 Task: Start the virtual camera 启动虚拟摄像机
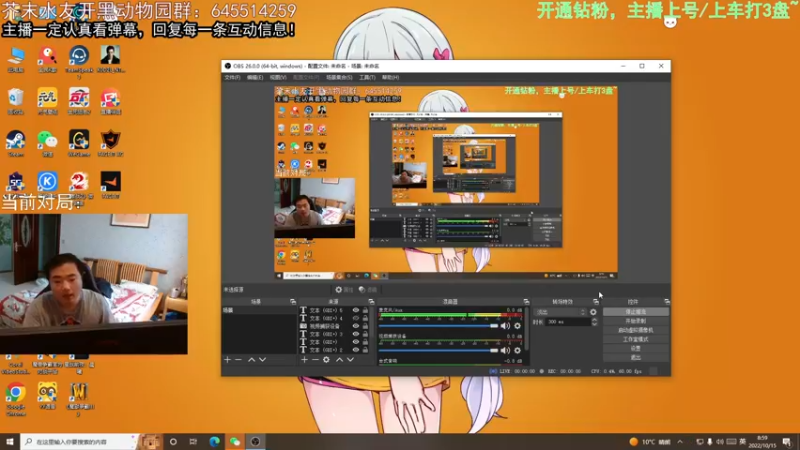(636, 330)
